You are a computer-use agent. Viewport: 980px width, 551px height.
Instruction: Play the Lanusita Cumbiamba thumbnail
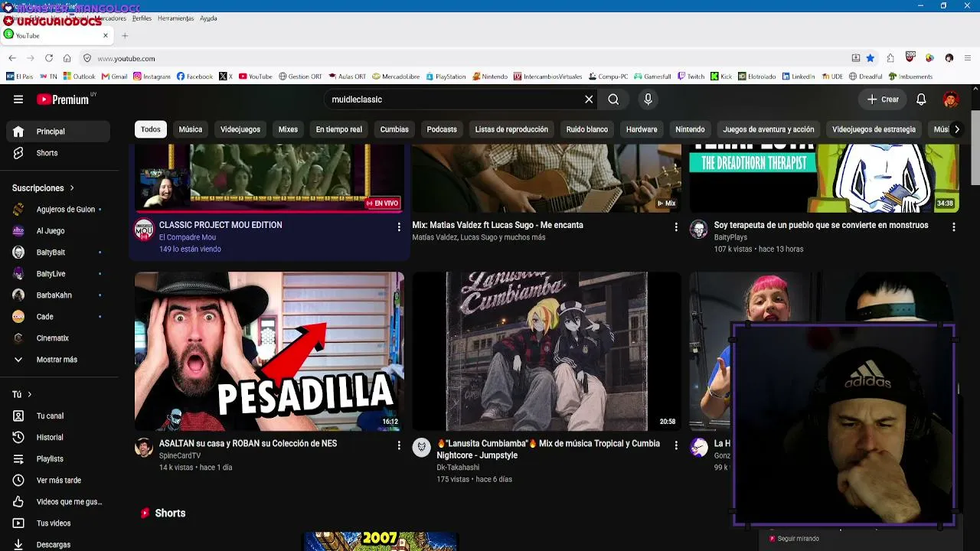click(x=547, y=351)
